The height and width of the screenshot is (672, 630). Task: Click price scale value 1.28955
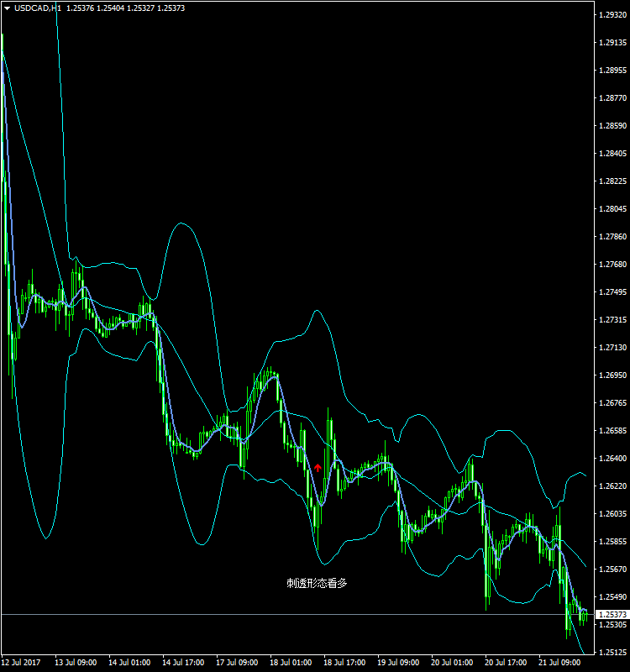tap(612, 71)
